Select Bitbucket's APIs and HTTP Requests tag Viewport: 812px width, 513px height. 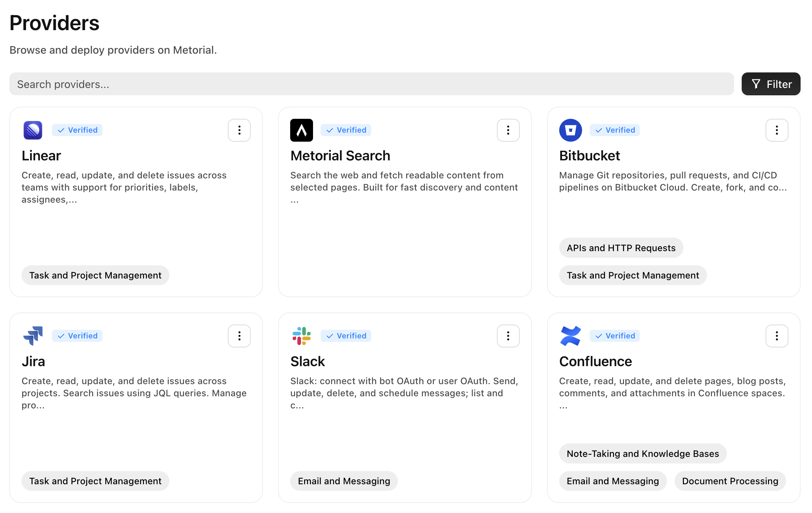coord(621,248)
